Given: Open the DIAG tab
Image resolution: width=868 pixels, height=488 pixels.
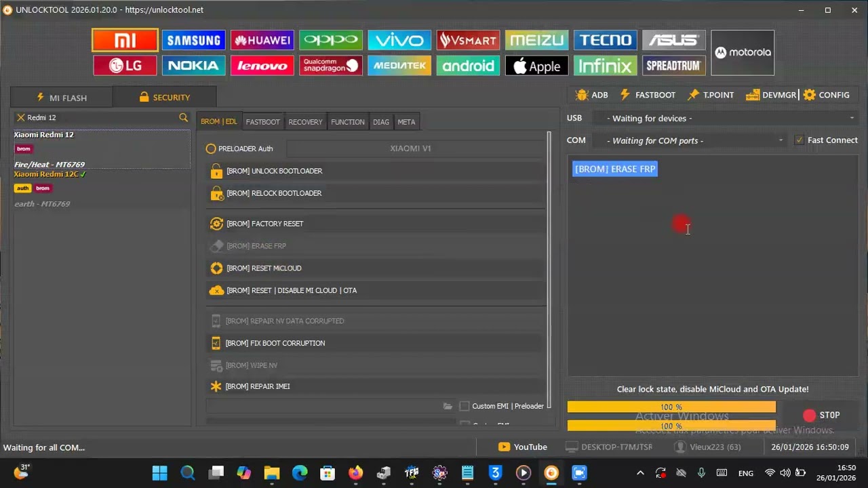Looking at the screenshot, I should click(381, 122).
